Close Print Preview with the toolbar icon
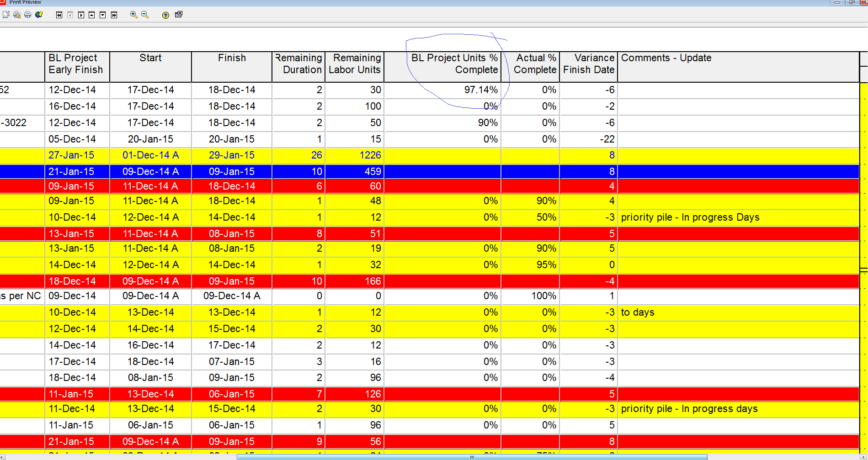This screenshot has height=460, width=868. pyautogui.click(x=179, y=15)
